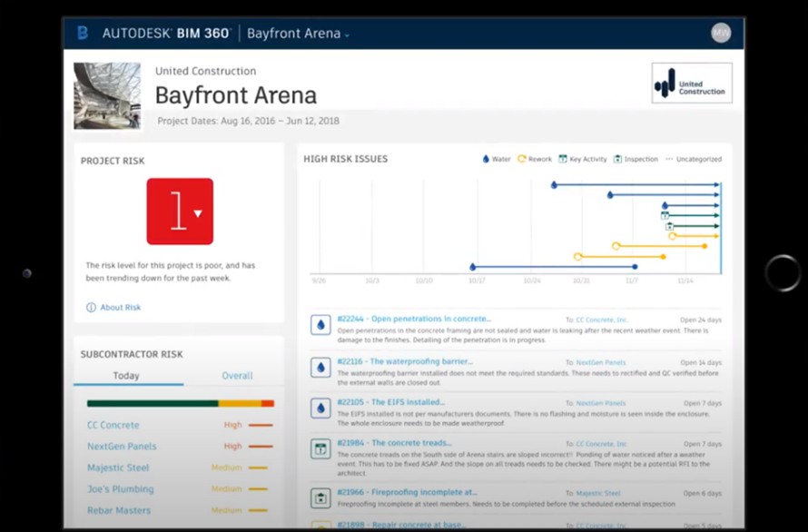Open issue #22244 Open penetrations in concrete

tap(414, 319)
